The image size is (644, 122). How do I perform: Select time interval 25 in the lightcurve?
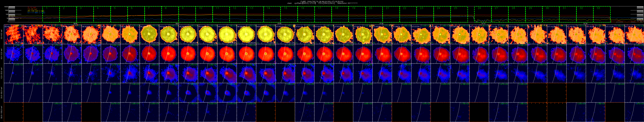[459, 14]
